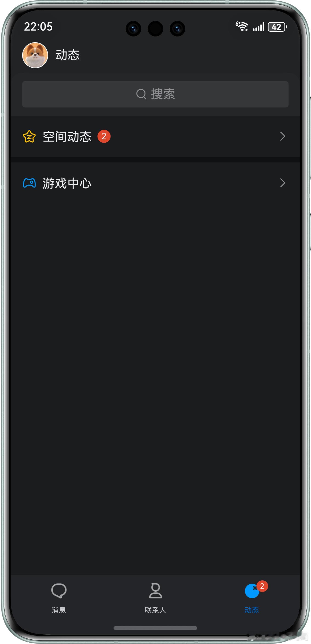Tap the chat bubble icon in bottom bar

tap(59, 591)
